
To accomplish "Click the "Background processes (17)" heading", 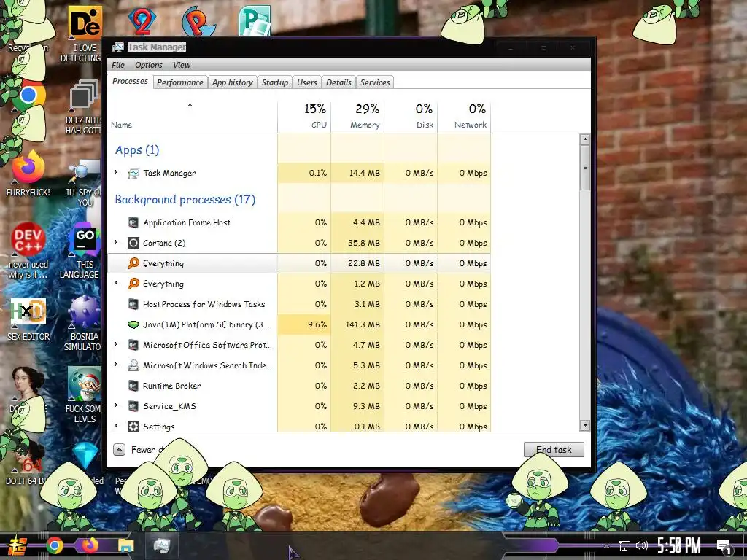I will coord(185,200).
